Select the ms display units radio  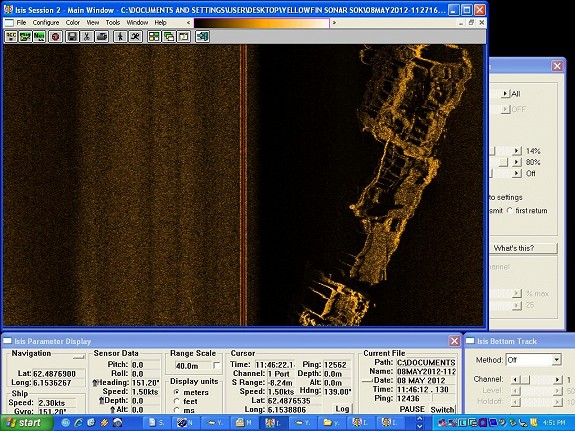click(x=177, y=410)
